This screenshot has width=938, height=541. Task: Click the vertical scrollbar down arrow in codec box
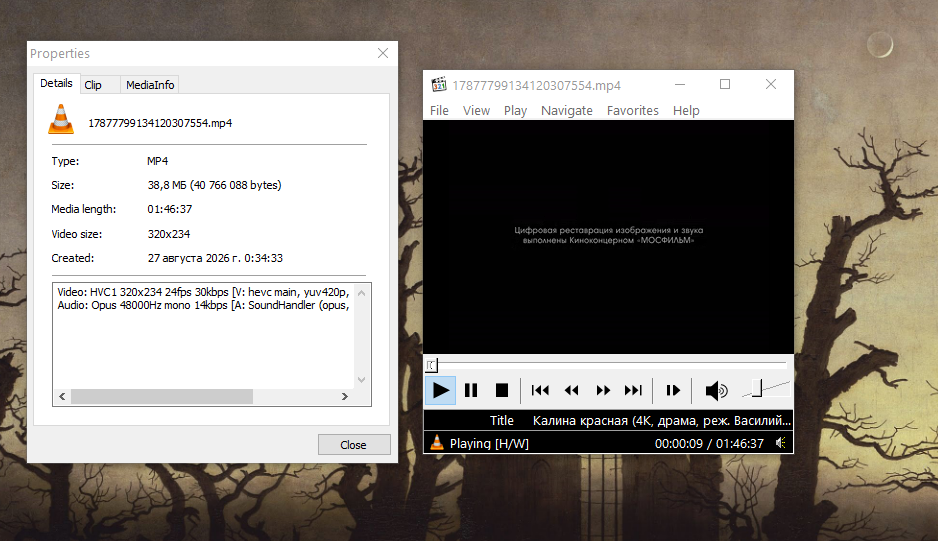(x=361, y=379)
